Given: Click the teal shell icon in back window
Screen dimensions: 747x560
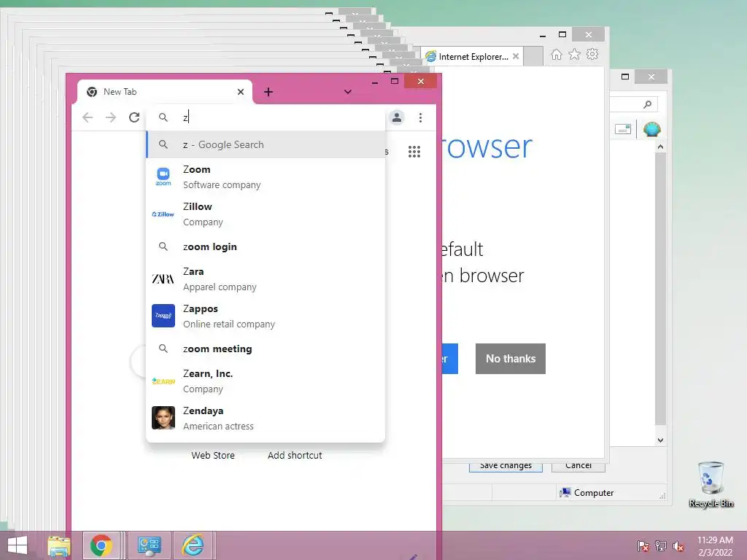Looking at the screenshot, I should tap(651, 129).
